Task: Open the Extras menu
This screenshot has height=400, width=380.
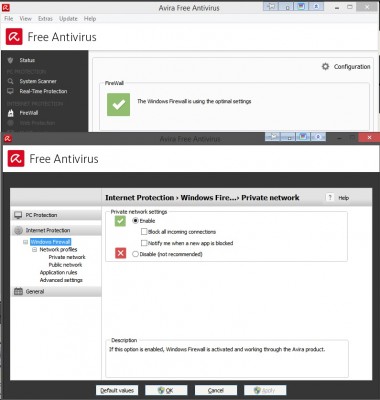Action: [x=45, y=19]
